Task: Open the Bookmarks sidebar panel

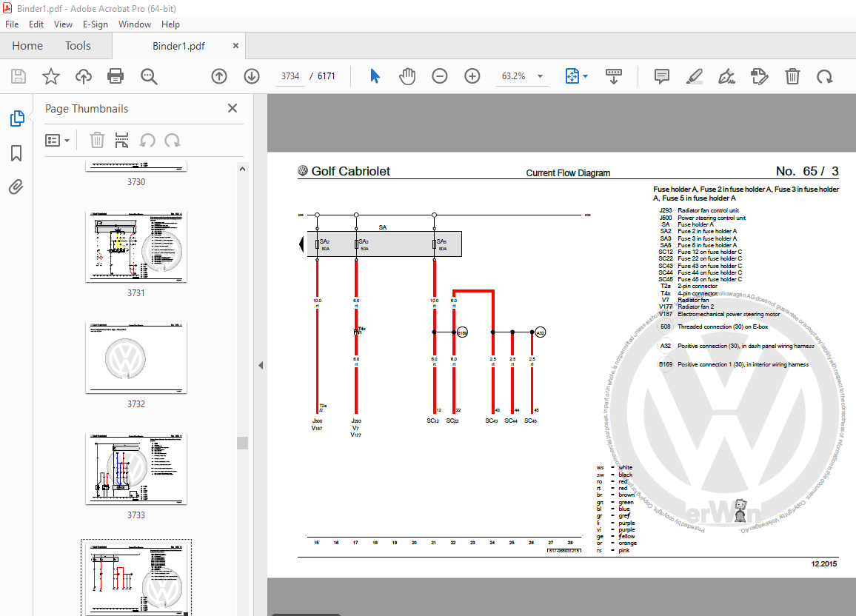Action: pyautogui.click(x=16, y=153)
